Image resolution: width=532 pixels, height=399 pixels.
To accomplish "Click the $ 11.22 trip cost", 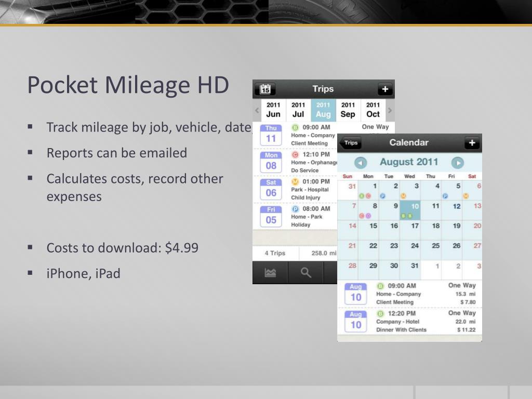I will [466, 330].
